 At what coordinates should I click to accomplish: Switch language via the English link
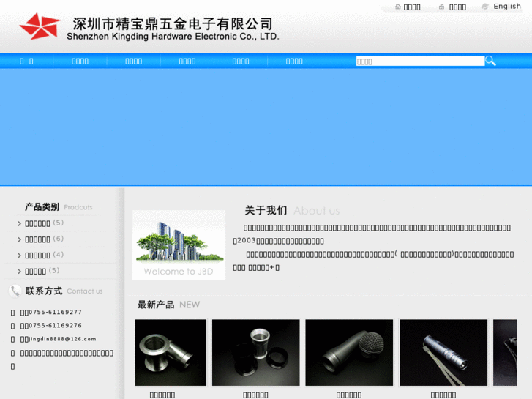pyautogui.click(x=507, y=7)
